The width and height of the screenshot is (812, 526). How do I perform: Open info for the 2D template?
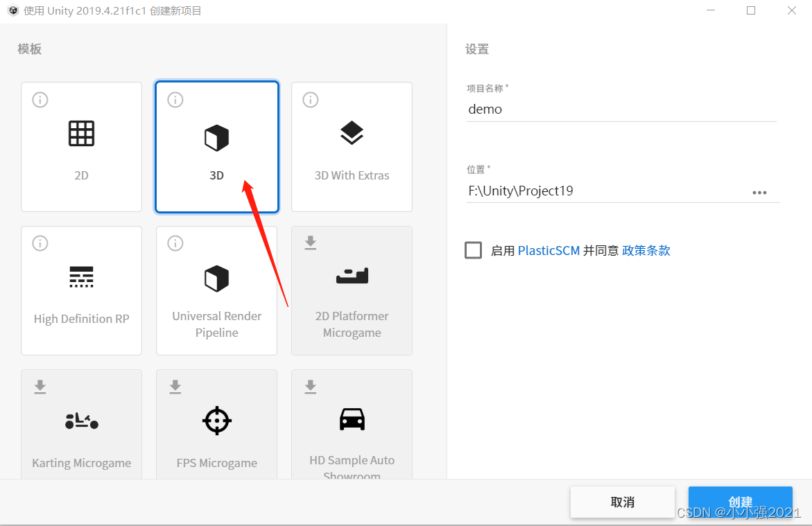[40, 100]
